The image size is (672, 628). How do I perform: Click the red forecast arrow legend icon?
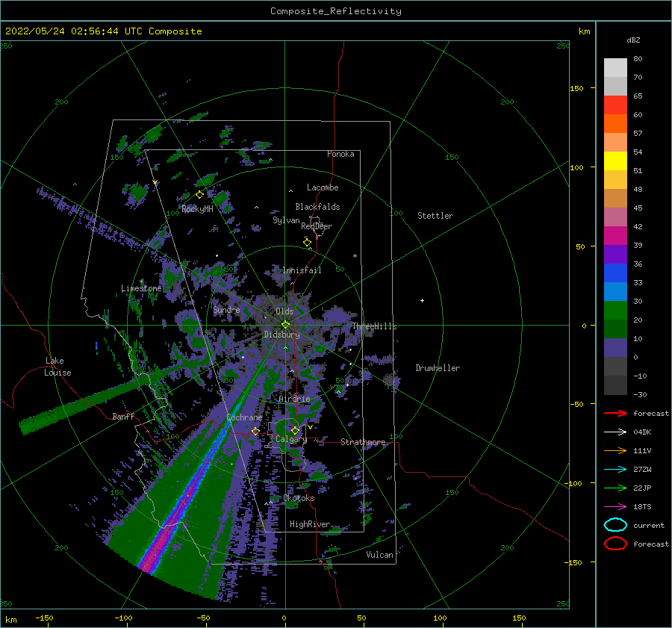615,413
